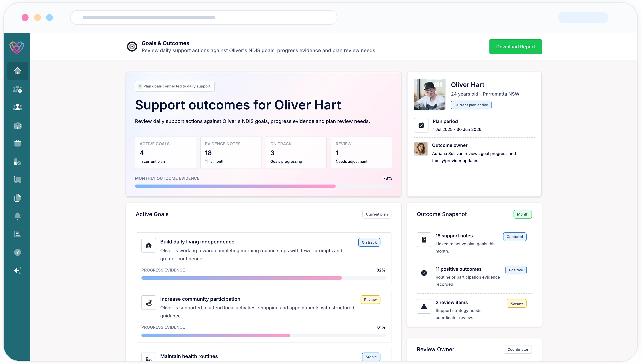
Task: Click the community participation route icon
Action: click(x=148, y=303)
